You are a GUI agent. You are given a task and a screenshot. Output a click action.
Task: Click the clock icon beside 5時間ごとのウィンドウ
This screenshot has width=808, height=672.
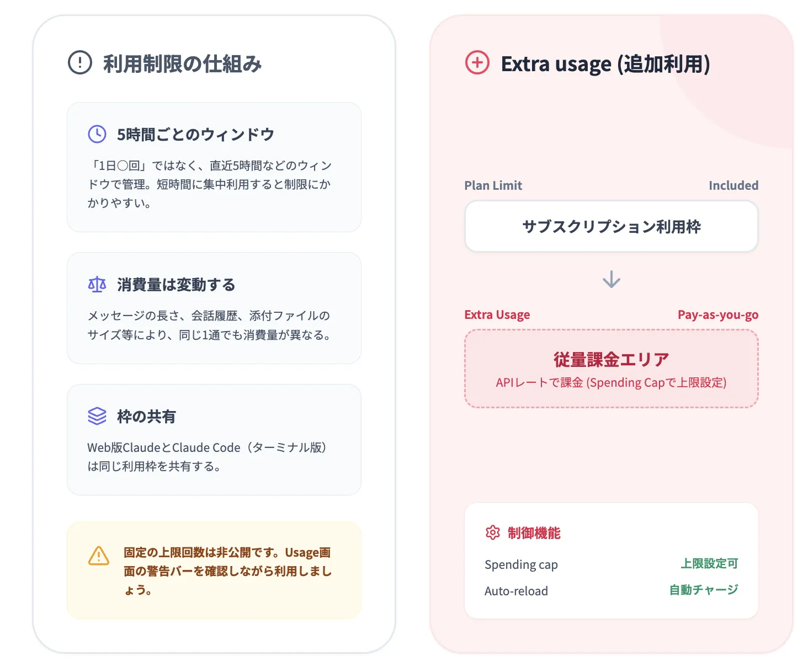click(x=97, y=133)
